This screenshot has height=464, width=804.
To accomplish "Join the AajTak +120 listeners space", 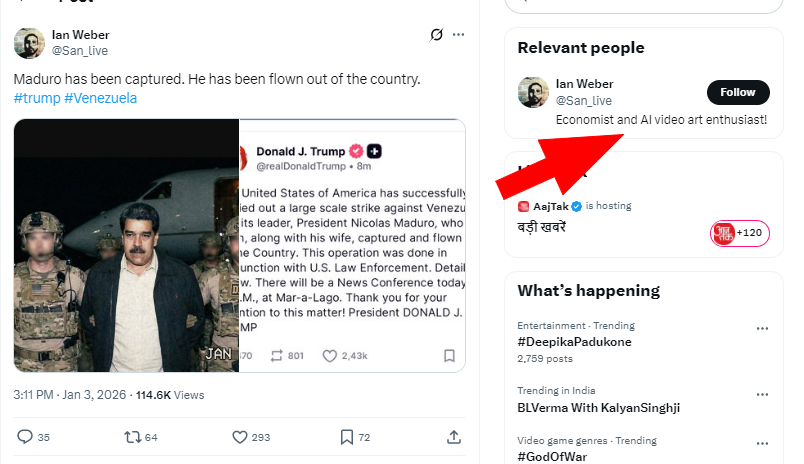I will coord(738,233).
